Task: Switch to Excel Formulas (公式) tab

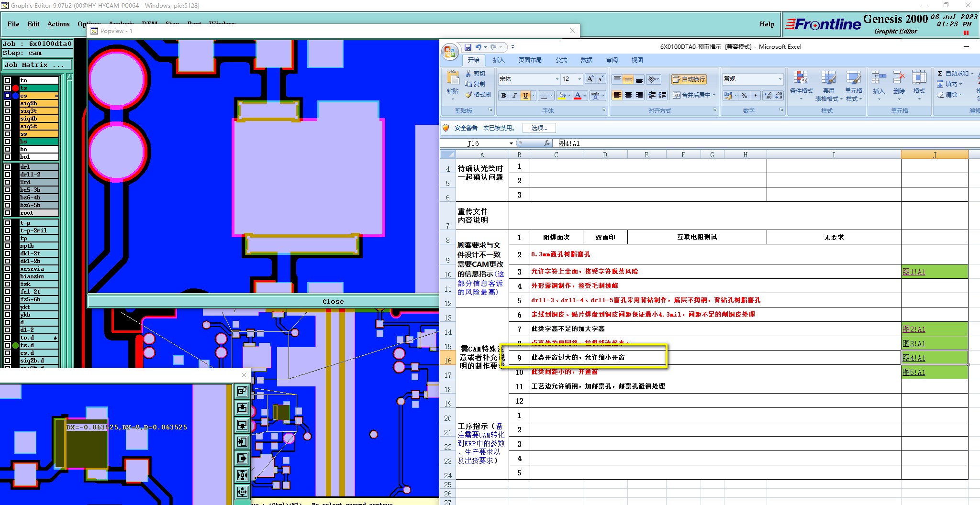Action: [x=561, y=60]
